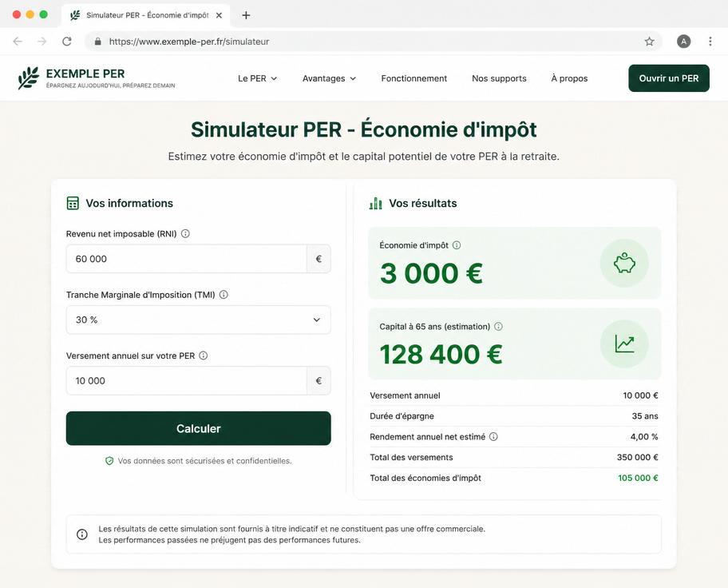The image size is (728, 588).
Task: Click the shield icon by the data security note
Action: pos(109,461)
